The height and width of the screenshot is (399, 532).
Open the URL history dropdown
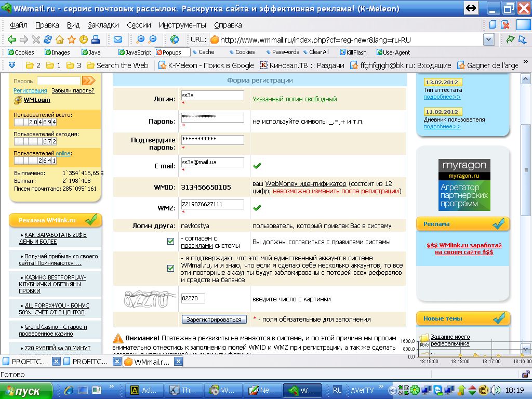click(x=488, y=39)
